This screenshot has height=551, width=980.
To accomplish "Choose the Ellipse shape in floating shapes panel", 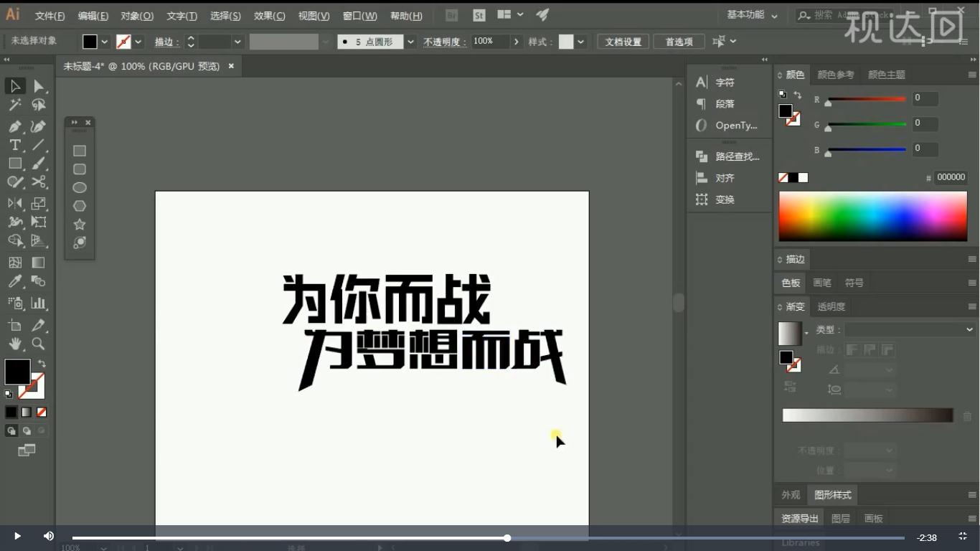I will 79,187.
